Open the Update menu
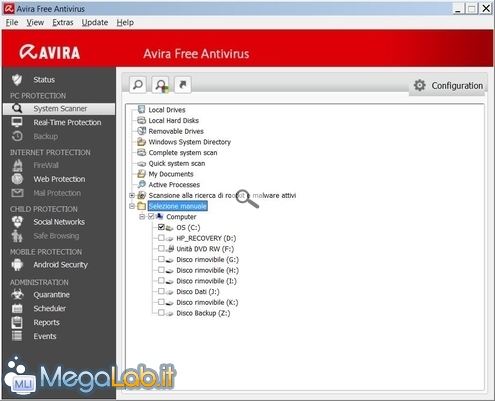 tap(95, 22)
